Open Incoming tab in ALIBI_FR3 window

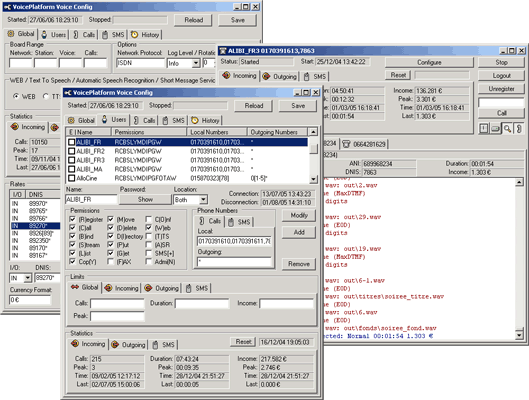click(x=240, y=76)
